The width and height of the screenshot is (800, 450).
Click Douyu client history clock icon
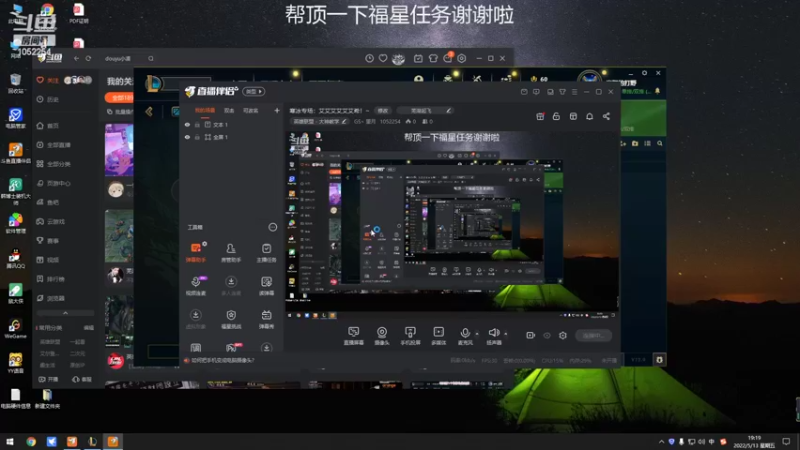click(x=369, y=59)
